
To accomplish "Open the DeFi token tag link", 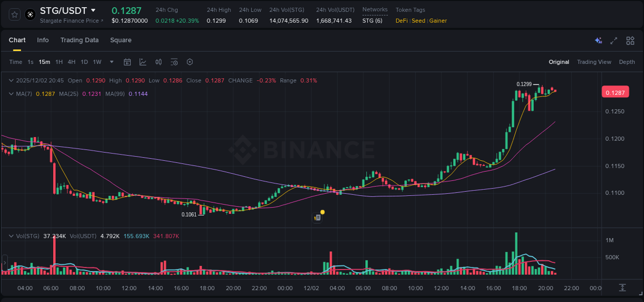I will pyautogui.click(x=401, y=21).
